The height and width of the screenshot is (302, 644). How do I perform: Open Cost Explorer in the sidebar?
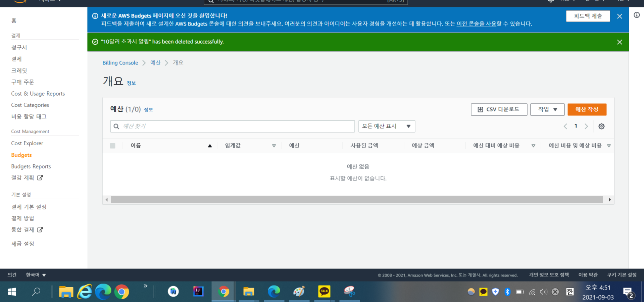tap(27, 143)
